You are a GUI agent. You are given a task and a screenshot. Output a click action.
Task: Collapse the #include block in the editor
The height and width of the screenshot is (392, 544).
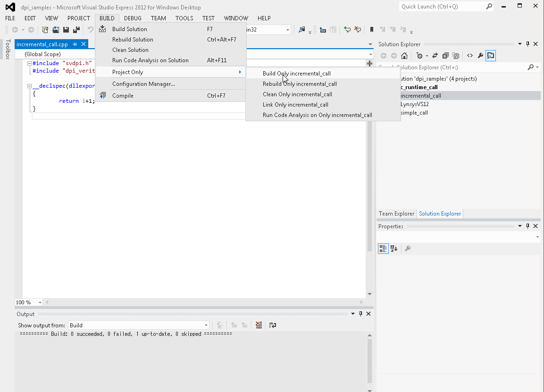(x=30, y=64)
